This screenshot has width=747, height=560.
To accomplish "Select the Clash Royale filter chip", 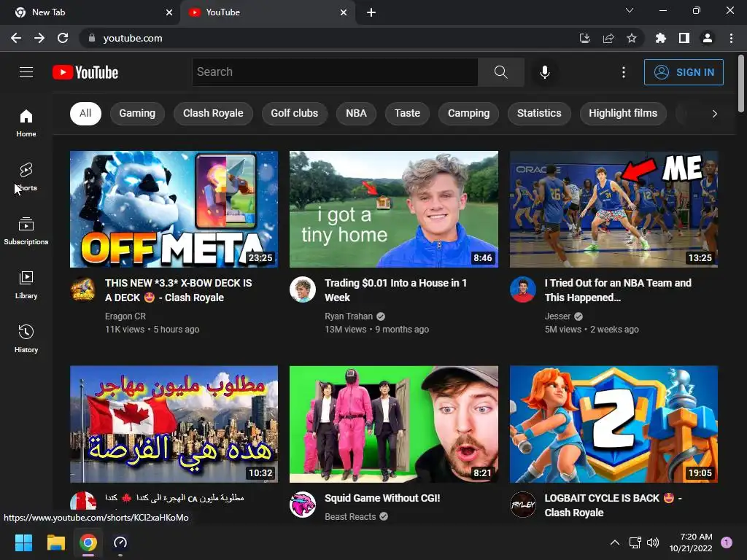I will 213,113.
